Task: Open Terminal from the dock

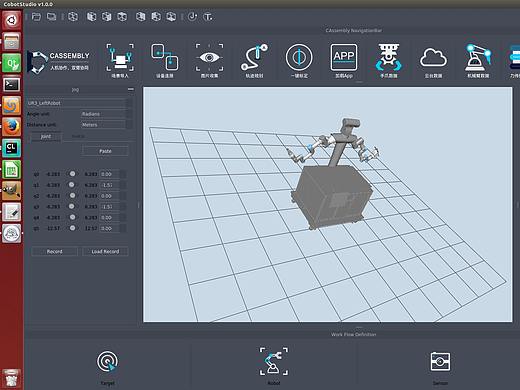Action: [12, 85]
